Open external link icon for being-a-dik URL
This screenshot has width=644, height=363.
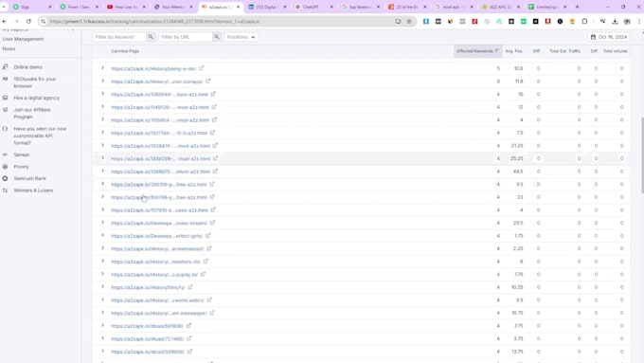click(x=201, y=68)
